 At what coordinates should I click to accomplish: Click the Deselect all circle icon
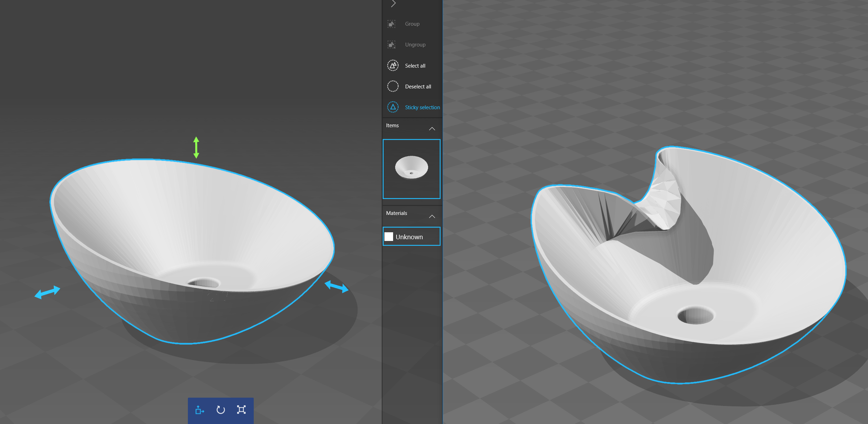[393, 86]
